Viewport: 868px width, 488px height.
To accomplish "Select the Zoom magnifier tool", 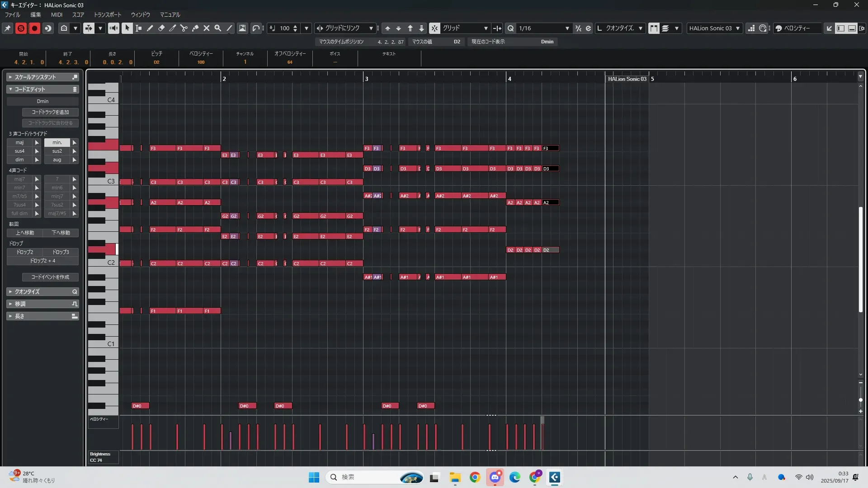I will click(218, 28).
